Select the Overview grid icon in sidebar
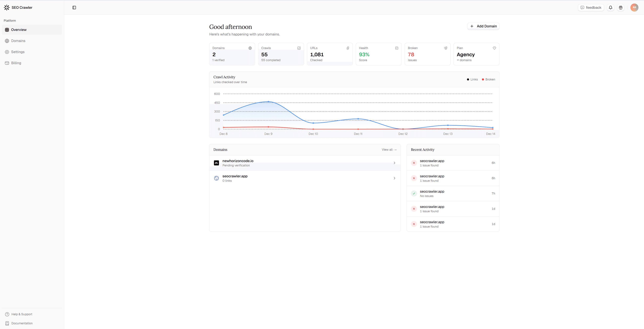 point(7,30)
